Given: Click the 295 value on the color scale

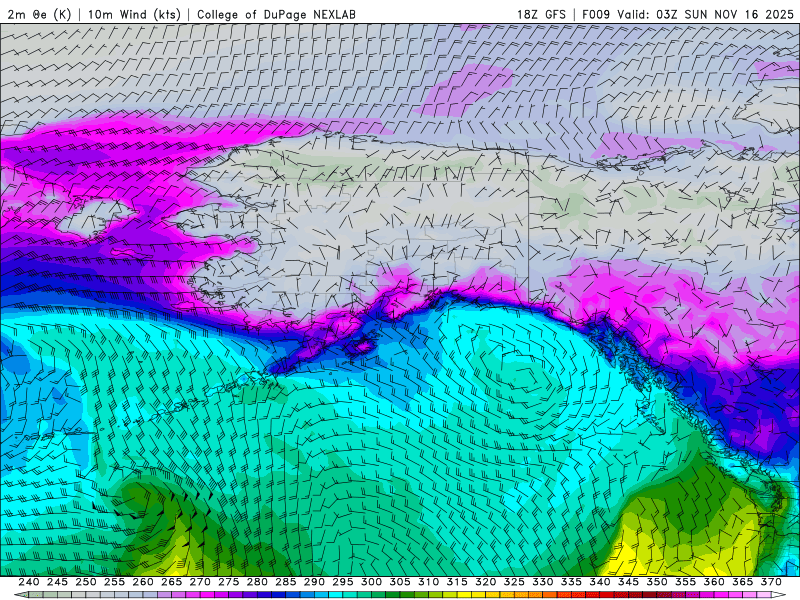Looking at the screenshot, I should (x=343, y=582).
